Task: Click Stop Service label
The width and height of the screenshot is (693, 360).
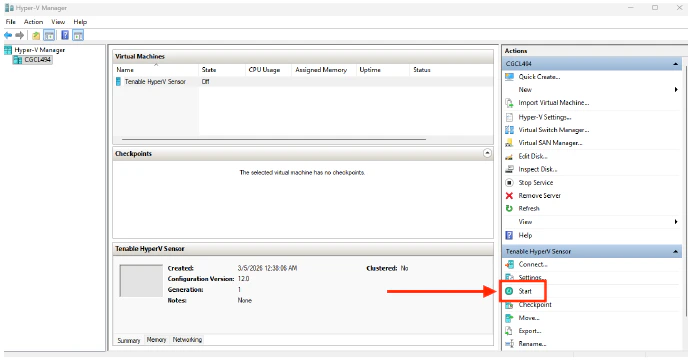Action: coord(536,182)
